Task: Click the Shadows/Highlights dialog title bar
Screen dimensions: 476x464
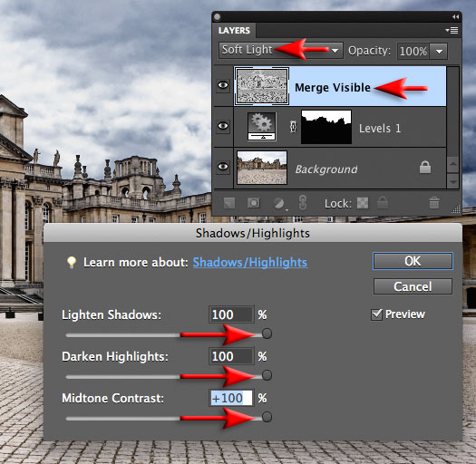Action: click(x=253, y=233)
